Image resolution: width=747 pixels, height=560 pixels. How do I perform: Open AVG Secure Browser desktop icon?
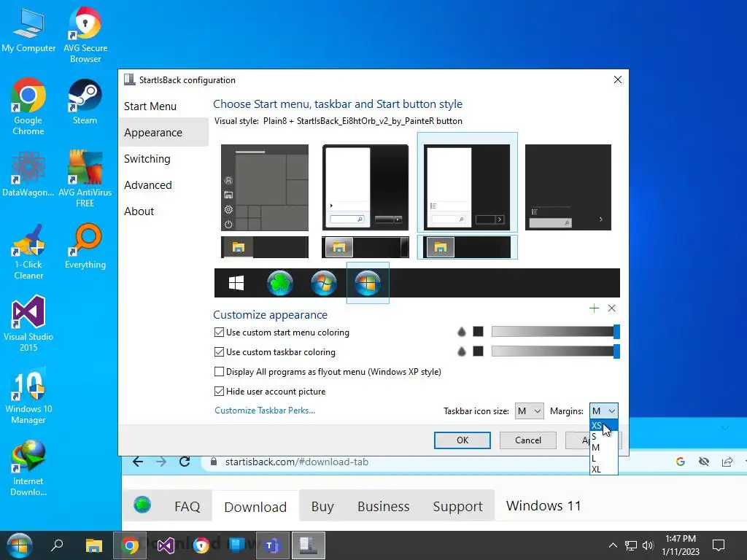coord(85,35)
